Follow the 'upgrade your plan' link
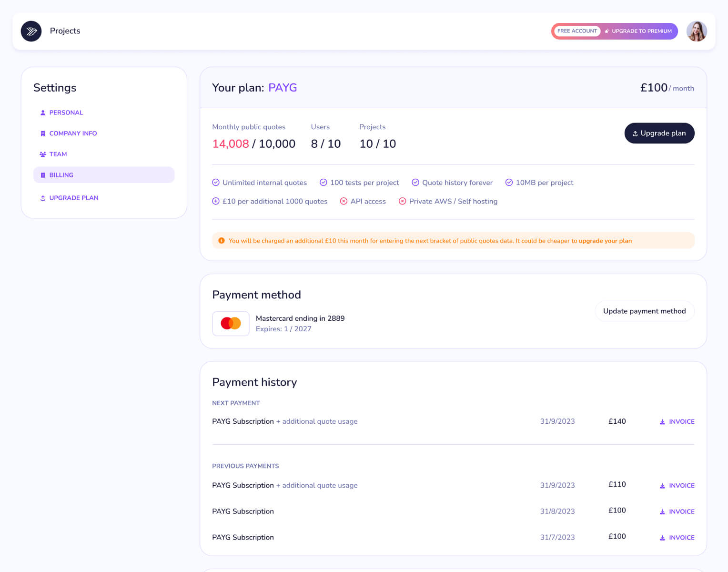Screen dimensions: 728x572 tap(605, 241)
